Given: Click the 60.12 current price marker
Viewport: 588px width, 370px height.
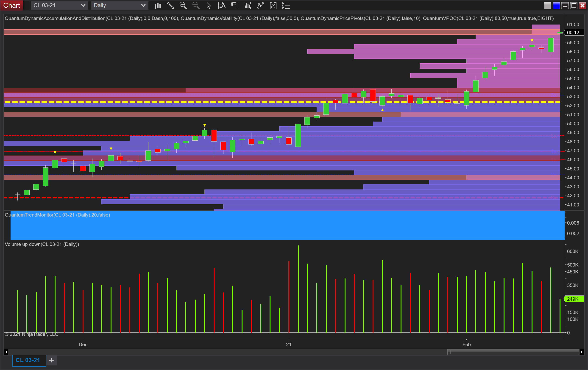Looking at the screenshot, I should 574,33.
